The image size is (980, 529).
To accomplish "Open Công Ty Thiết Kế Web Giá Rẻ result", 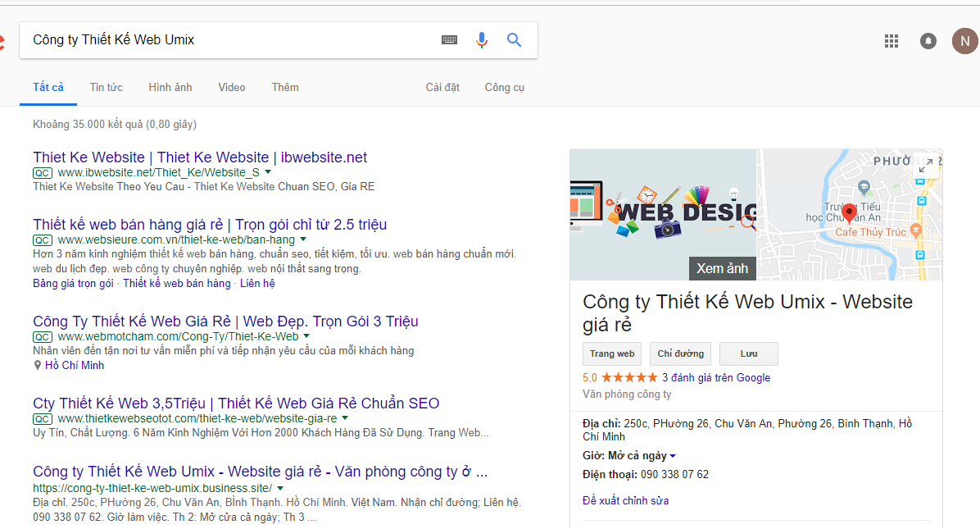I will pos(225,322).
